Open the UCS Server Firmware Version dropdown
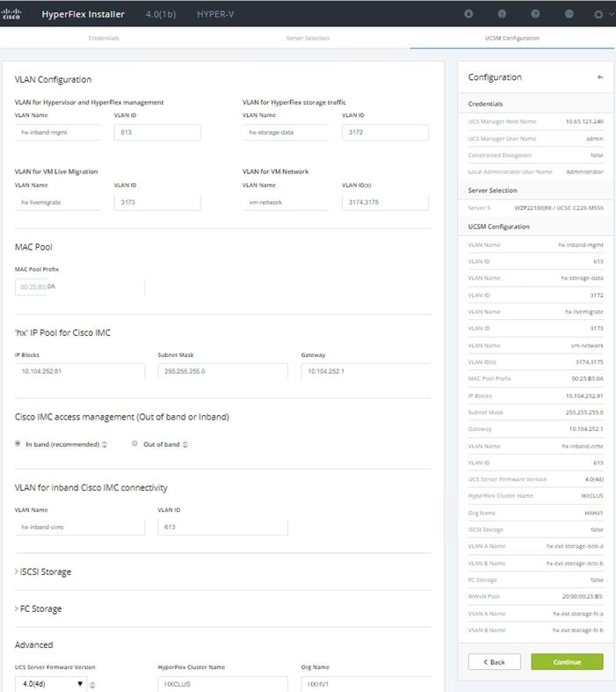616x692 pixels. [x=51, y=684]
